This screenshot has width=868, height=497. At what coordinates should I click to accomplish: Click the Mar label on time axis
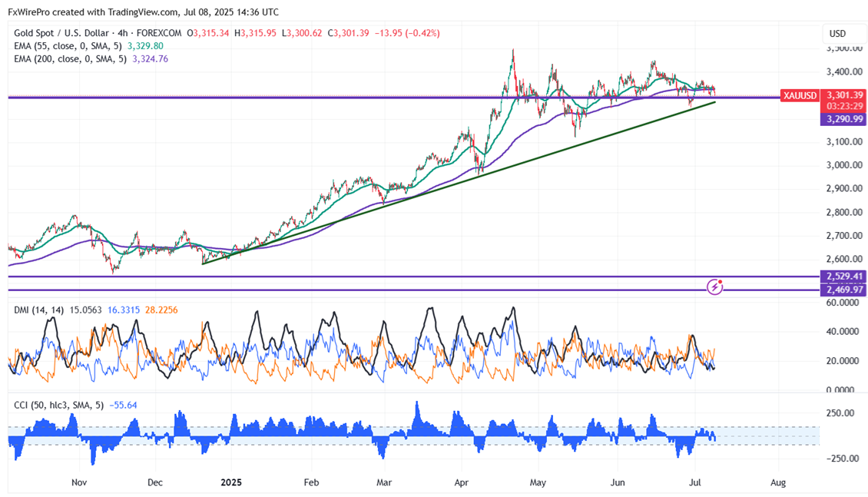coord(384,482)
